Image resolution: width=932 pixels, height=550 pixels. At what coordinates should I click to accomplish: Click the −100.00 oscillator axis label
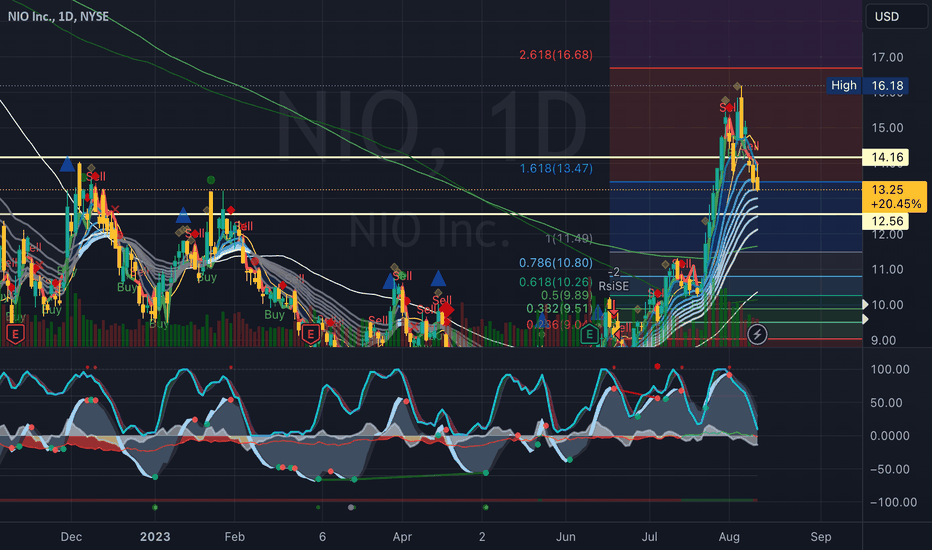[893, 502]
